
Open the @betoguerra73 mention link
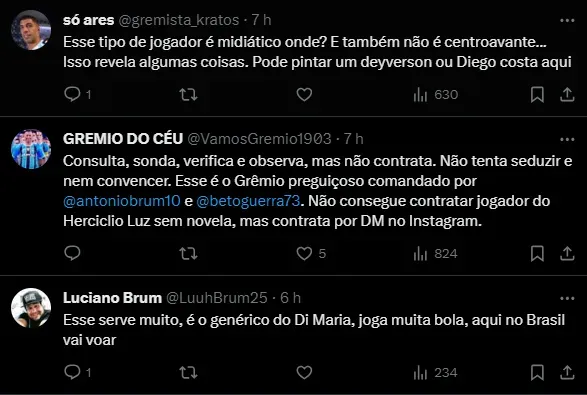point(248,201)
